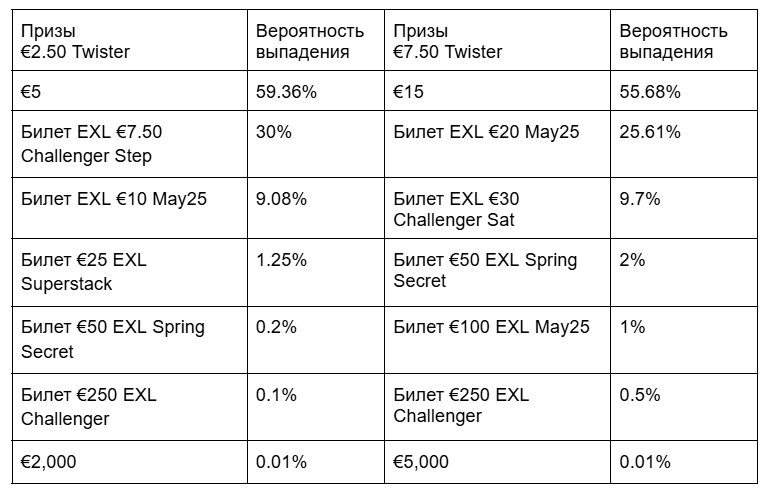Click 'Билет EXL €30 Challenger Sat' cell

click(457, 209)
